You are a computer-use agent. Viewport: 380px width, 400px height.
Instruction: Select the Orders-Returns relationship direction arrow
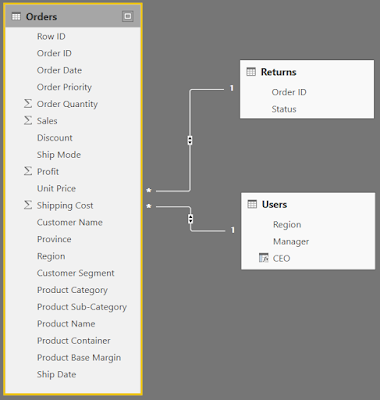190,140
